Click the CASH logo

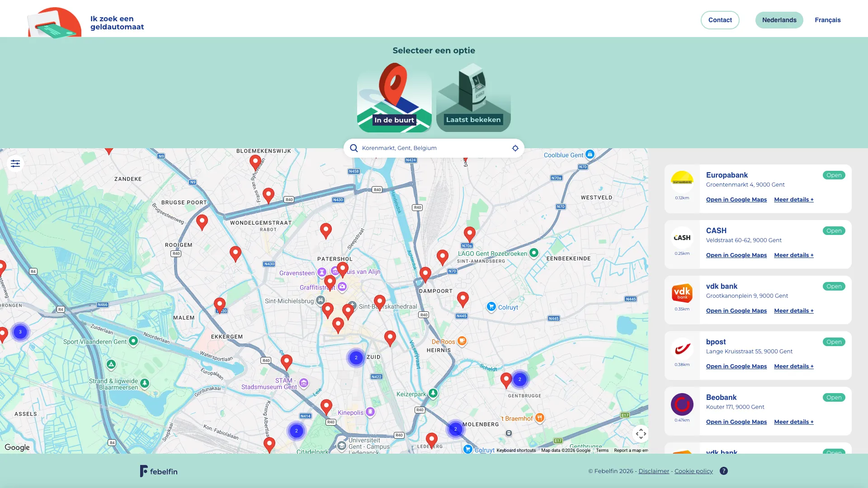(682, 237)
